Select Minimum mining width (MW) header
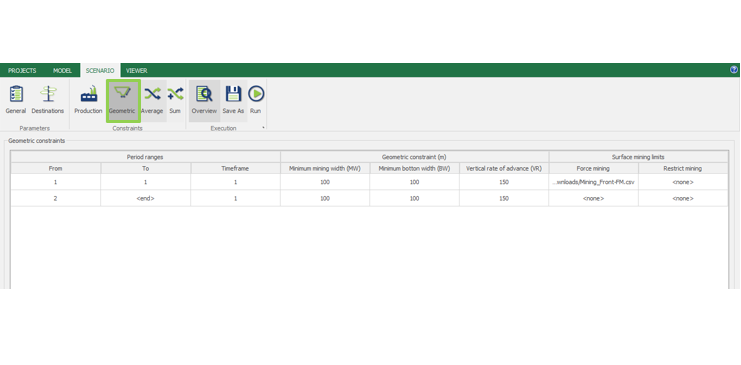 (325, 168)
